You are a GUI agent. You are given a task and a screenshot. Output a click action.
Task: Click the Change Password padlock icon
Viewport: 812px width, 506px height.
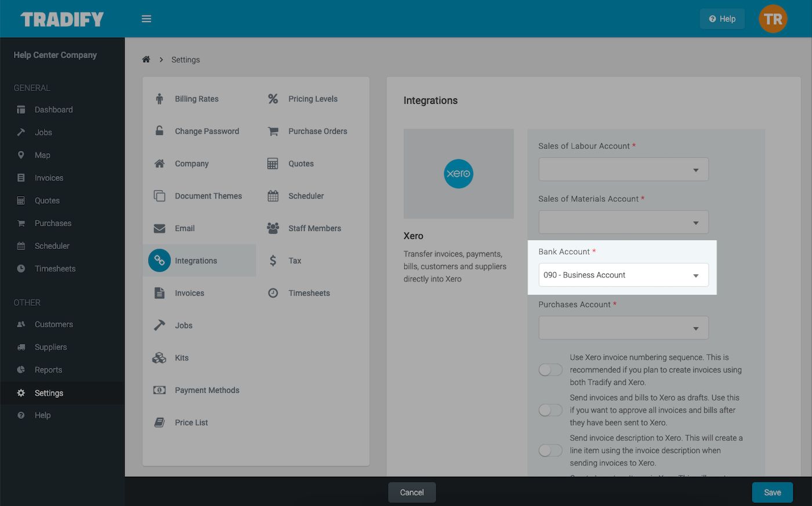[159, 131]
